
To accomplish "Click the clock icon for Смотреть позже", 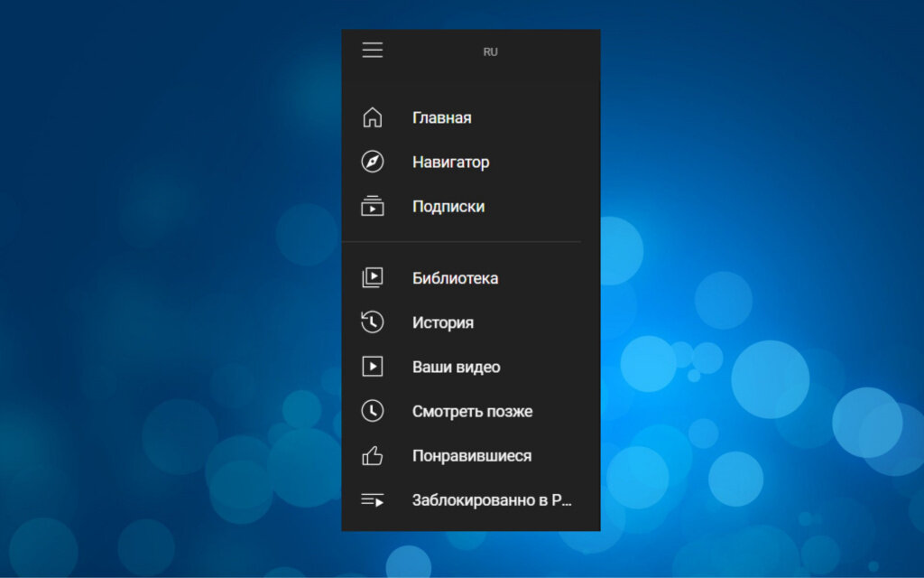I will pos(373,411).
